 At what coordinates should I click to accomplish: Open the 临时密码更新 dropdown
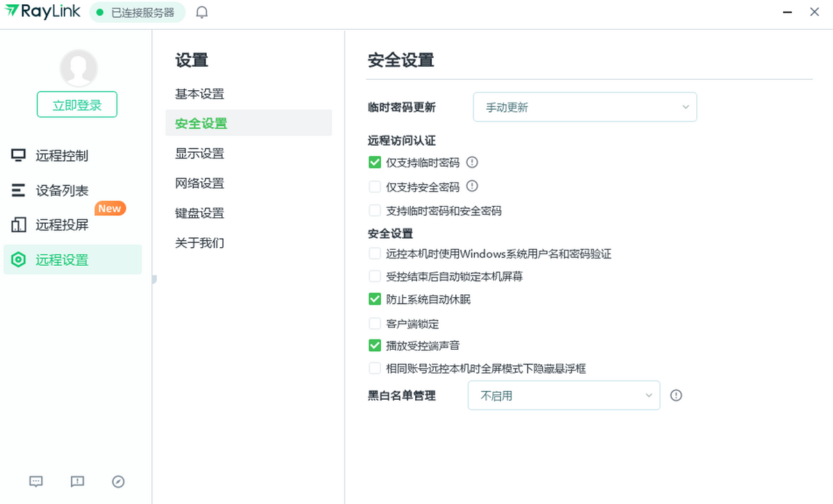coord(584,107)
